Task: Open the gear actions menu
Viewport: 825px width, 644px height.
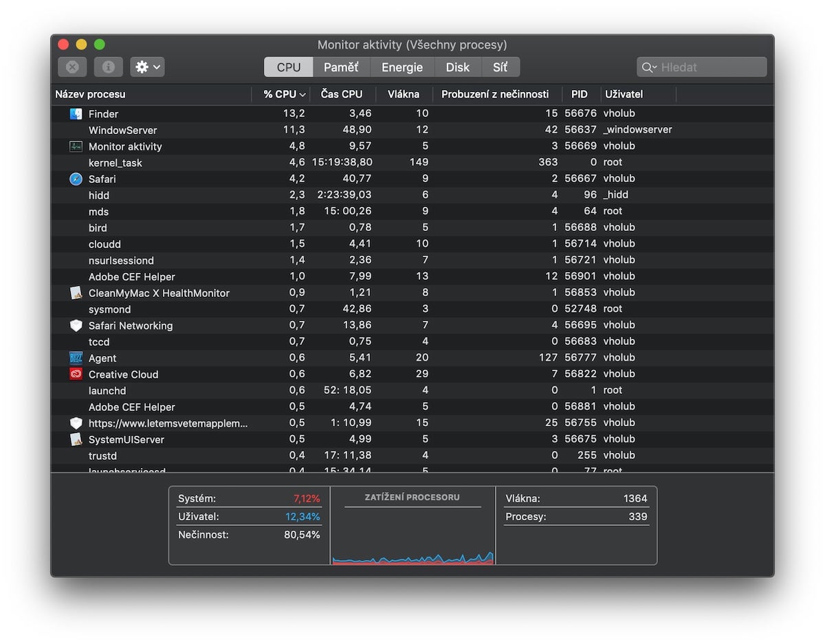Action: tap(147, 67)
